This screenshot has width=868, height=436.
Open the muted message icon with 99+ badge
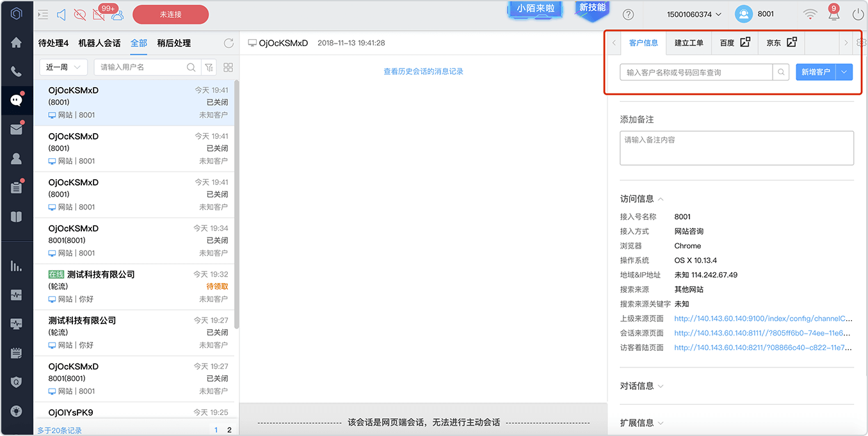(x=99, y=14)
